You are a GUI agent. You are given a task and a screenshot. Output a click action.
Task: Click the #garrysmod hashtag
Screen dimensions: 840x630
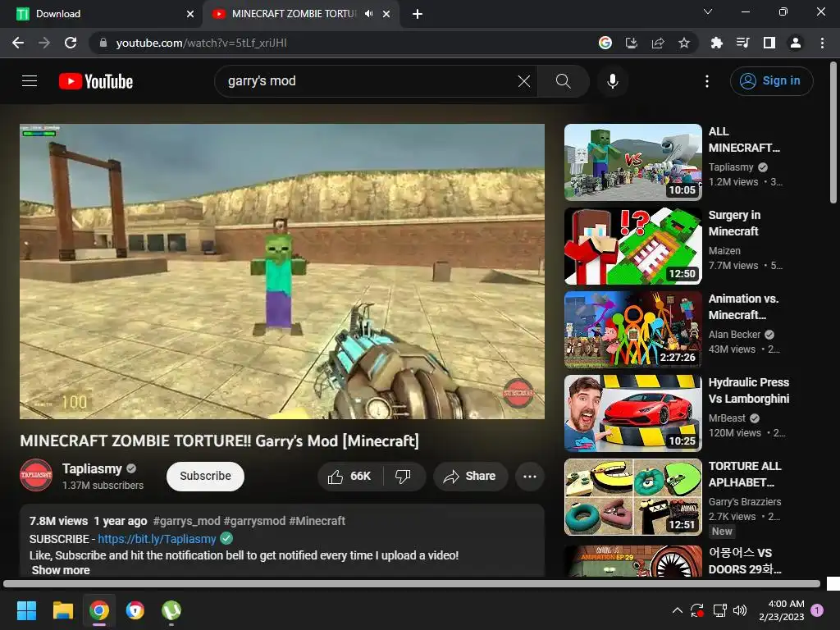(x=254, y=521)
